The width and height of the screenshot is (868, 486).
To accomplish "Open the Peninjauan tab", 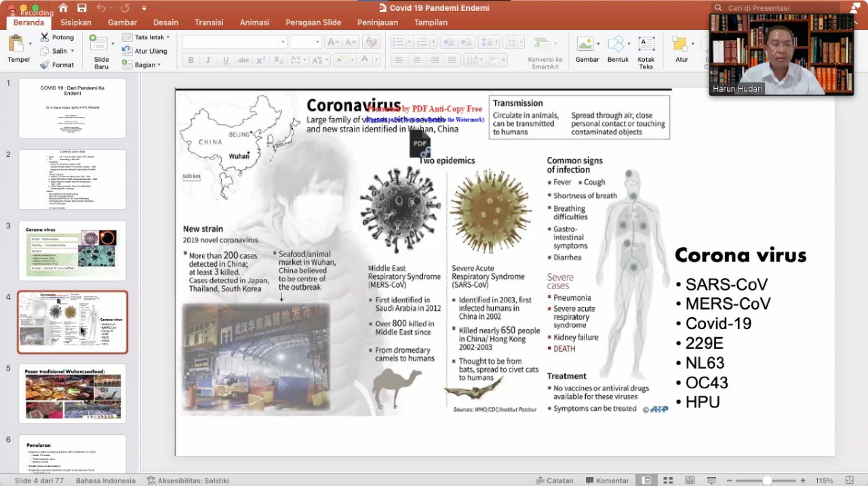I will point(378,22).
